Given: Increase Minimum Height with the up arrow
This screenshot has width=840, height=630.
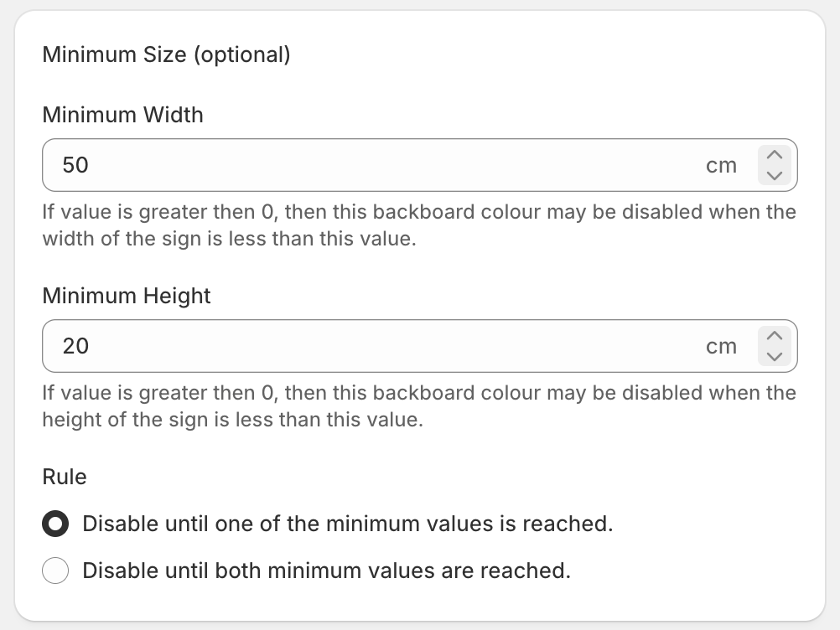Looking at the screenshot, I should click(775, 336).
